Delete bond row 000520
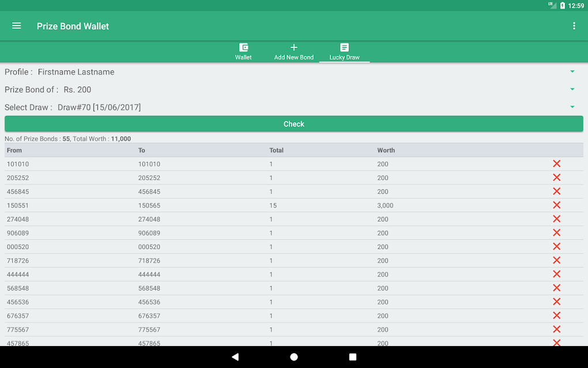Viewport: 588px width, 368px height. pos(556,246)
